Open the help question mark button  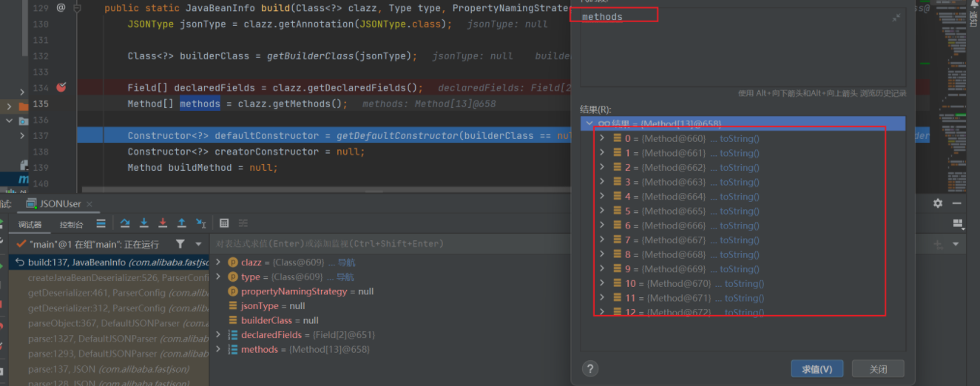(x=589, y=368)
